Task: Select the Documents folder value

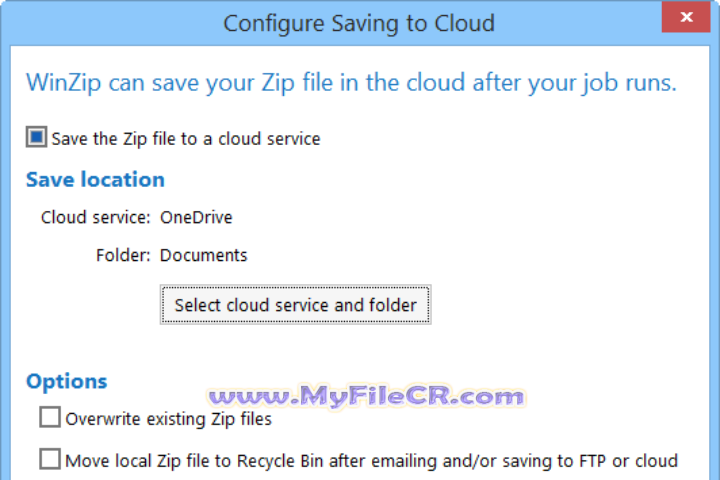Action: [x=203, y=255]
